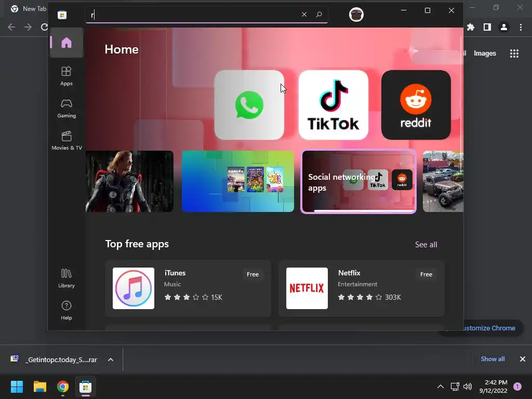Click the volume speaker tray icon
The height and width of the screenshot is (399, 532).
point(468,387)
